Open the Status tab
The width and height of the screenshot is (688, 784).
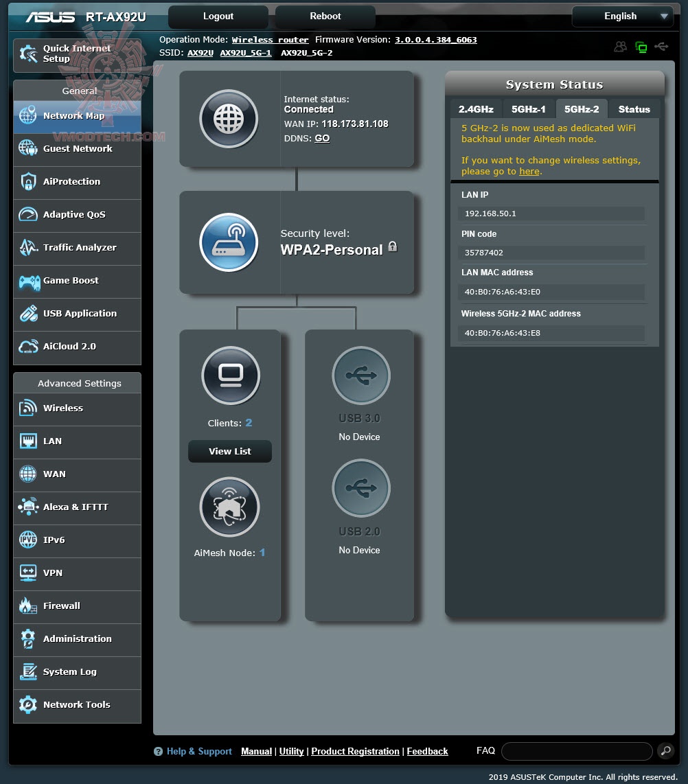(x=634, y=109)
